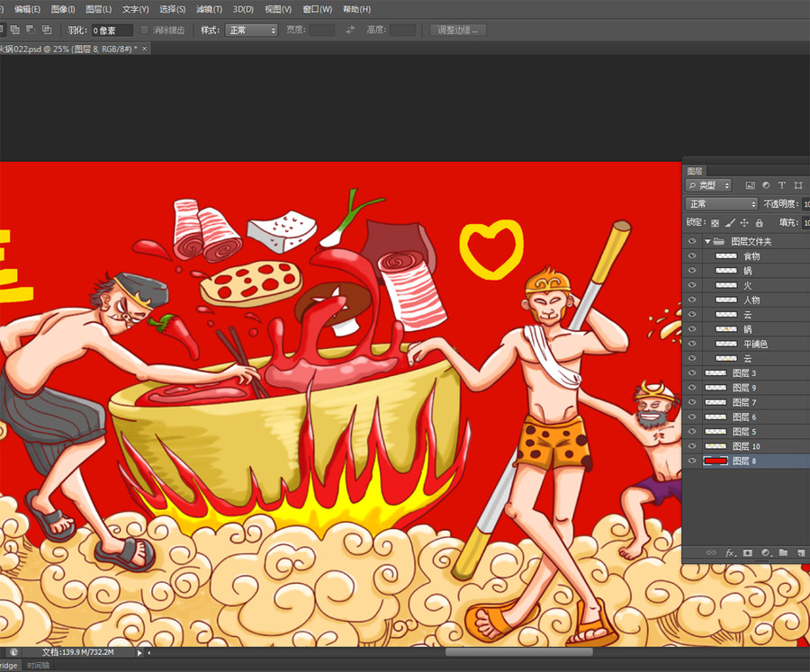The width and height of the screenshot is (810, 672).
Task: Filter layers by adjustment layer icon
Action: pyautogui.click(x=766, y=185)
